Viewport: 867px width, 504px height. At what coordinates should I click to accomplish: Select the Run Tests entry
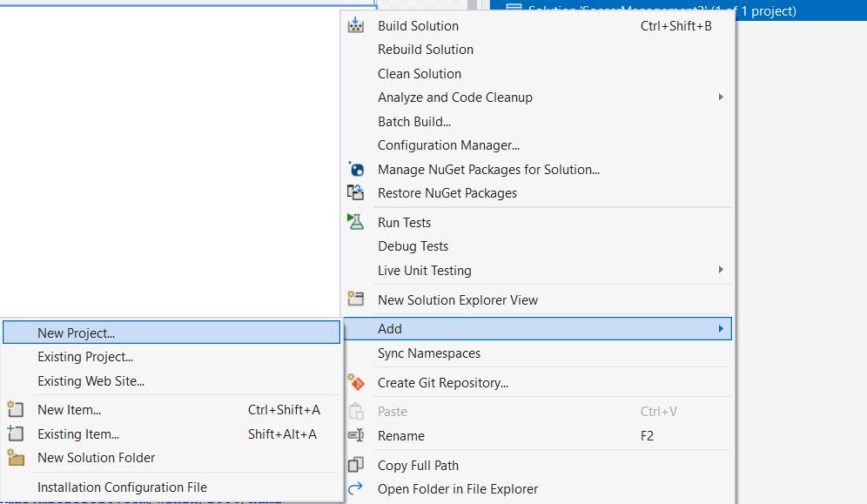538,223
